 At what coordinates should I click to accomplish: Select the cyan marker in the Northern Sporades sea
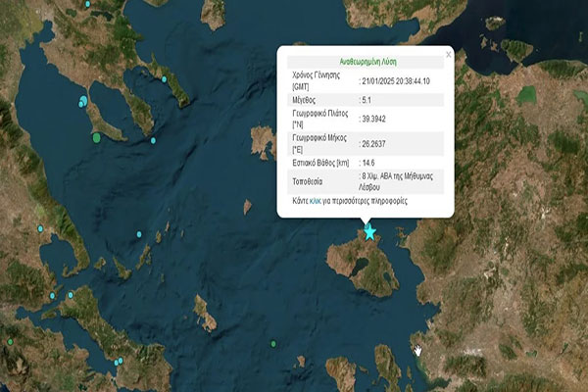(139, 234)
